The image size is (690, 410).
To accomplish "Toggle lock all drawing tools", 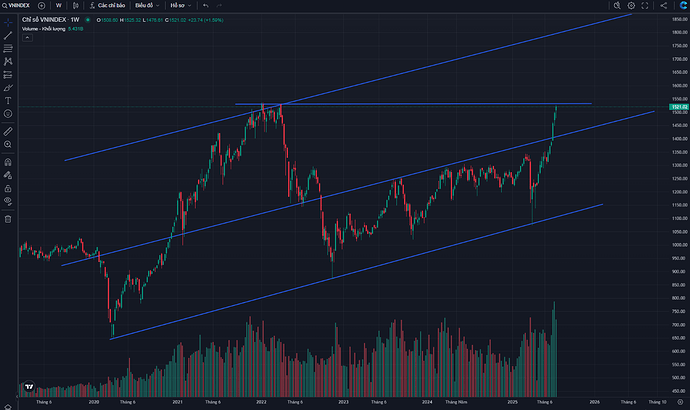I will (x=8, y=188).
